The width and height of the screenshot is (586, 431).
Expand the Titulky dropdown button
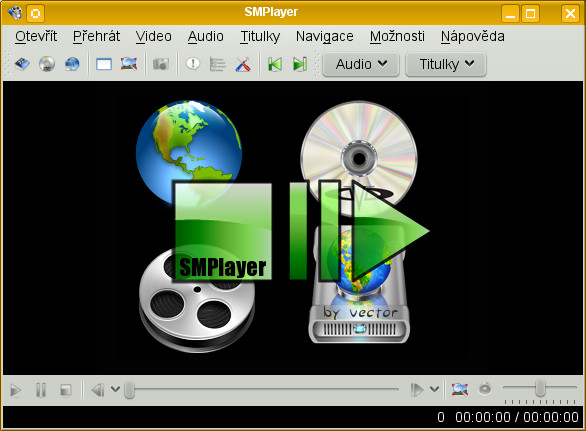click(x=446, y=64)
